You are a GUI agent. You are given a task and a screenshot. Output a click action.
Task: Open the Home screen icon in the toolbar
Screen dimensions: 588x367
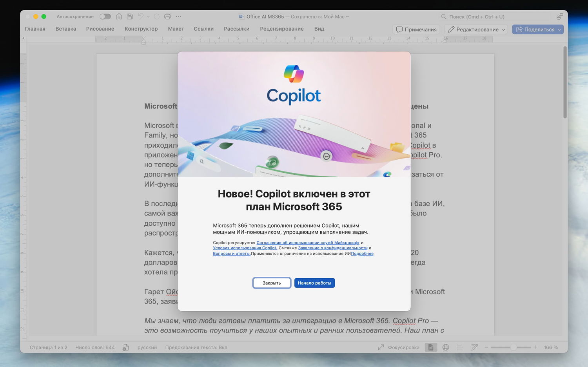(x=119, y=16)
